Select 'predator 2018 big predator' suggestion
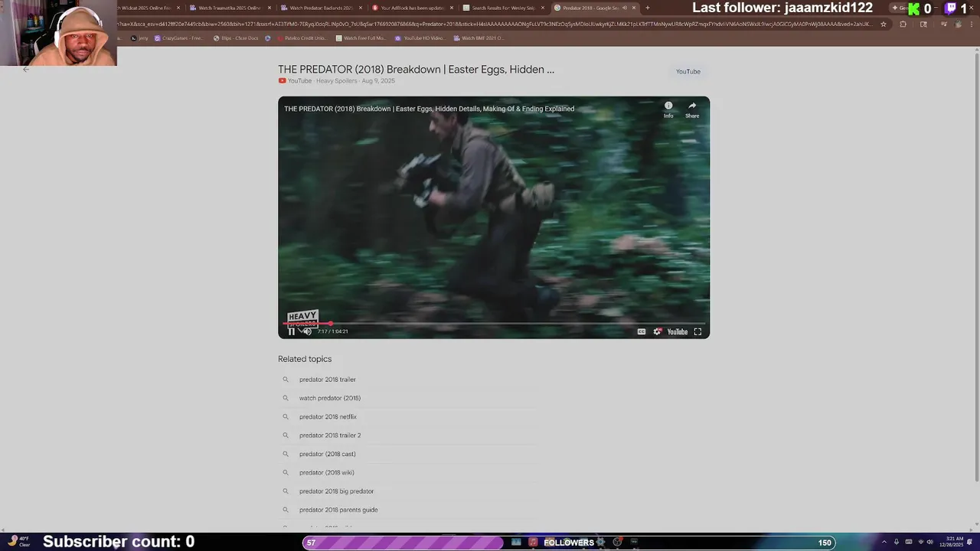The width and height of the screenshot is (980, 551). [x=336, y=491]
